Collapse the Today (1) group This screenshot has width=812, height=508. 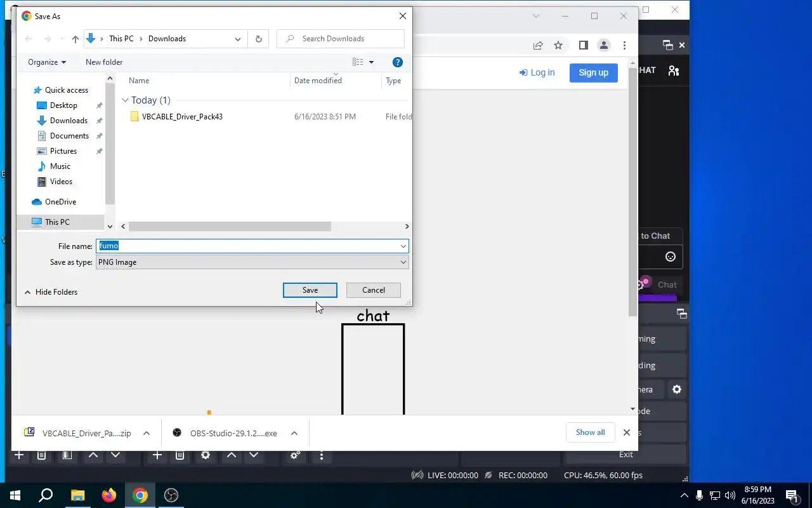pos(125,100)
